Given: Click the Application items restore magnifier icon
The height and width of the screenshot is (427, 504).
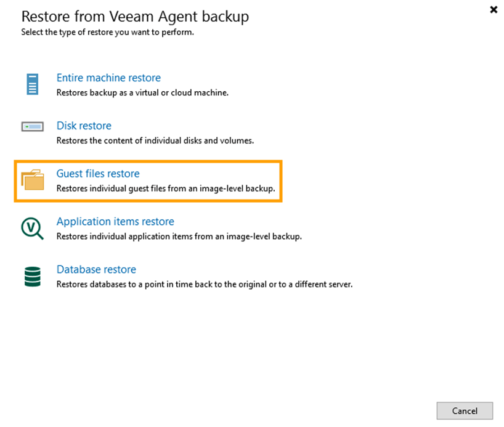Looking at the screenshot, I should (x=33, y=229).
